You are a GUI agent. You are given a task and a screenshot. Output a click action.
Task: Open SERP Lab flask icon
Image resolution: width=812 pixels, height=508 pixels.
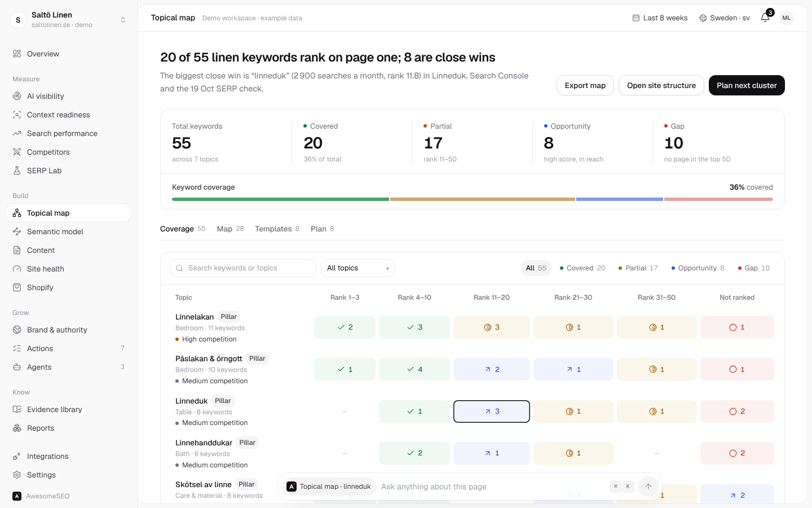point(17,170)
